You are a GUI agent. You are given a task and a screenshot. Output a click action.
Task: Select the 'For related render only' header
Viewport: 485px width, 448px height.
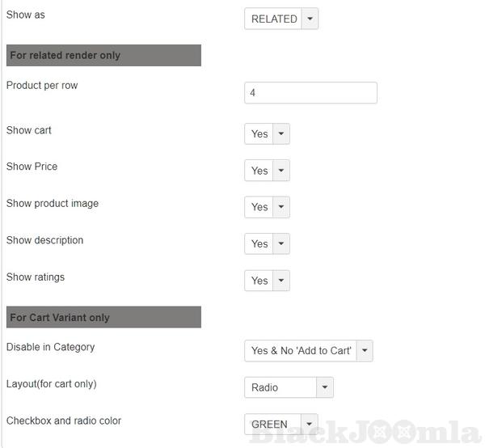pyautogui.click(x=103, y=55)
